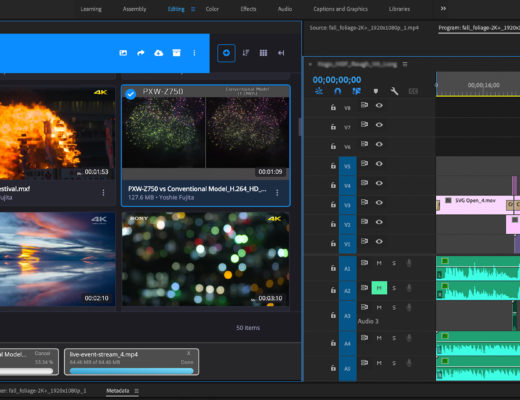Viewport: 520px width, 400px height.
Task: Click the closed captions CC icon
Action: pyautogui.click(x=413, y=91)
